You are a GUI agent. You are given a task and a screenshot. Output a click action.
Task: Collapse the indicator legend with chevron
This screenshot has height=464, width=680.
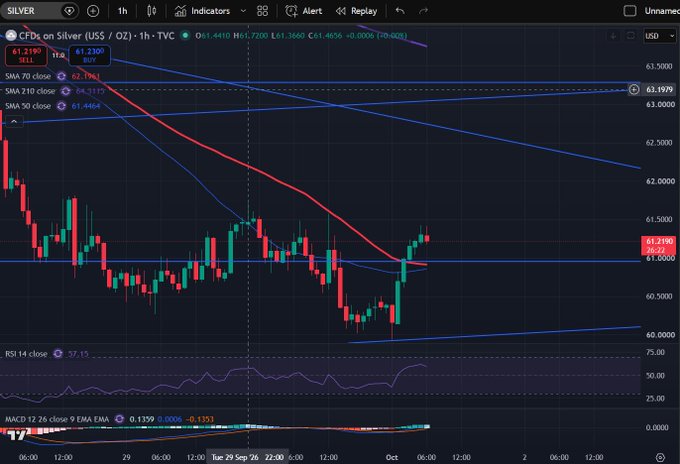click(x=14, y=122)
